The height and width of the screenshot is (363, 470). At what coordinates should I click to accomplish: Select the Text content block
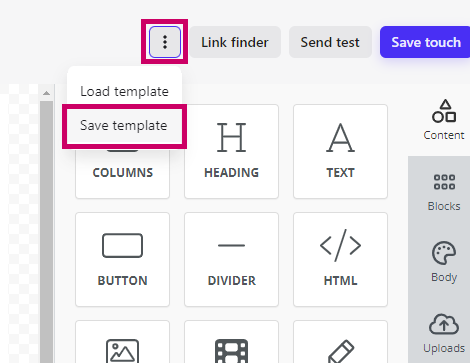point(340,152)
